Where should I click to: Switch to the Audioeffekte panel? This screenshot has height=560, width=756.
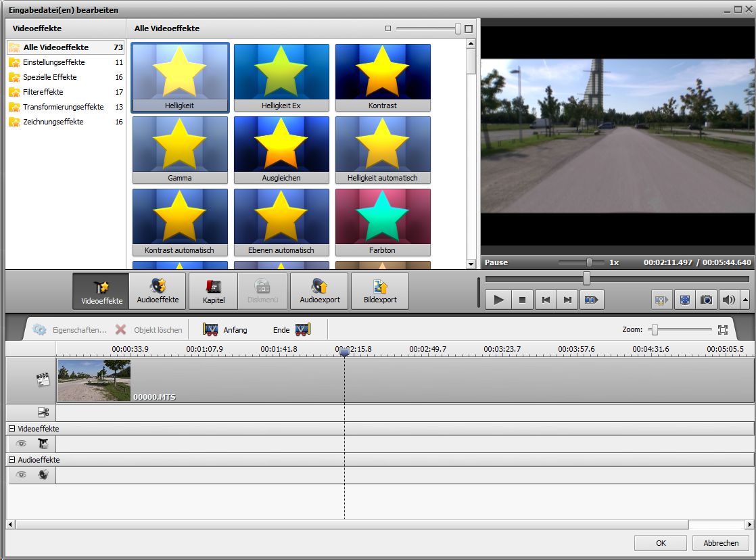[158, 291]
